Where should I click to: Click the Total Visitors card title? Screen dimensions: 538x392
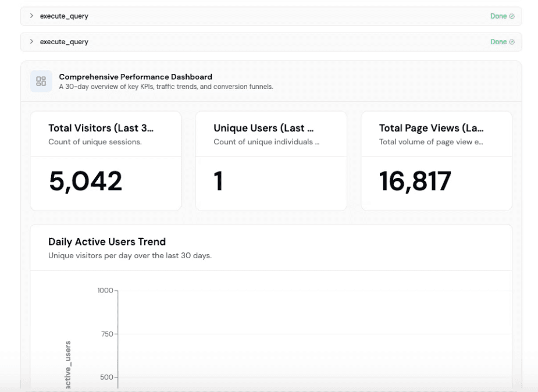[x=101, y=128]
